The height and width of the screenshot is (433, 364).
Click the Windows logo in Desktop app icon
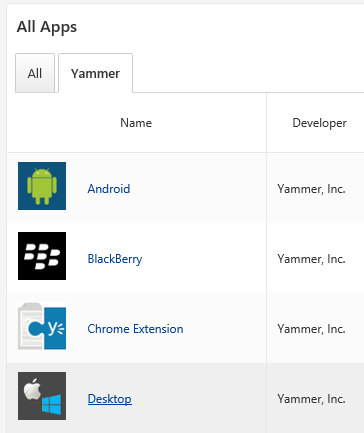52,405
